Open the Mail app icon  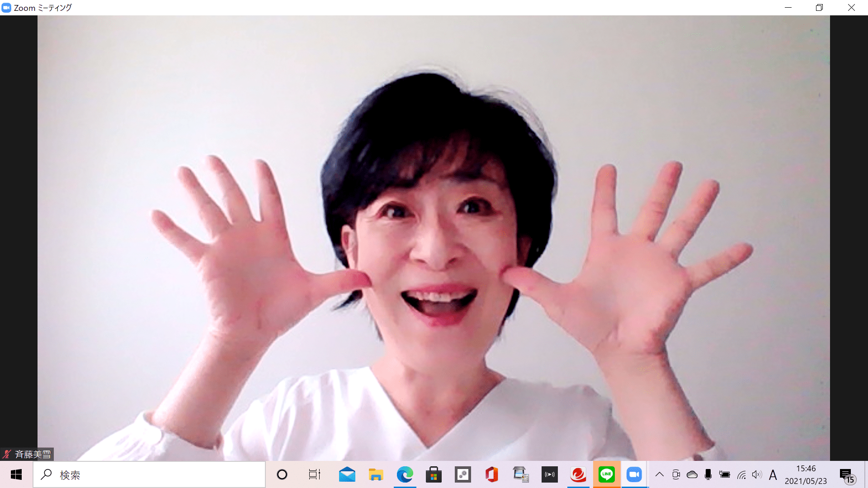click(347, 474)
